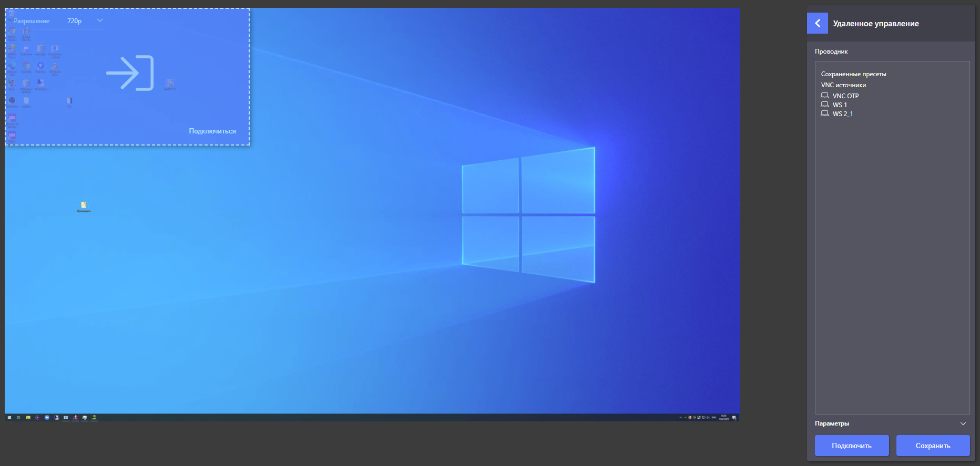Open File Explorer in the remote taskbar

[x=28, y=418]
